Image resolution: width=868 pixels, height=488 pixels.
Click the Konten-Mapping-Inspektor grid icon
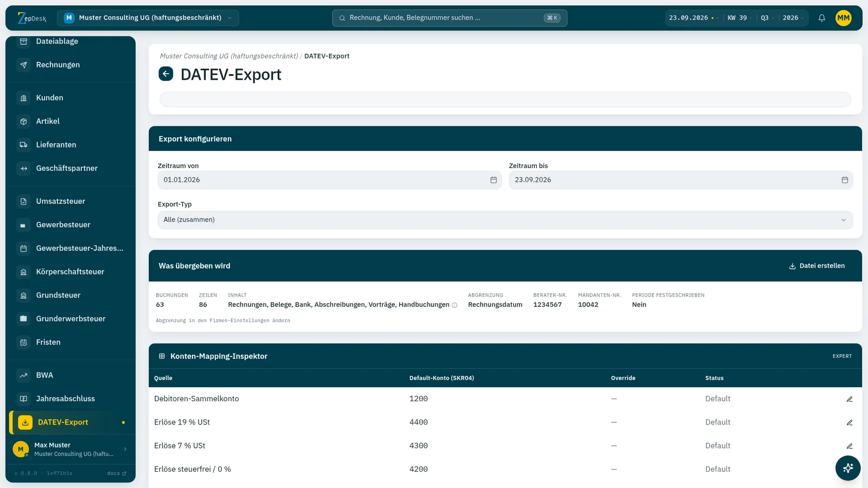click(x=162, y=356)
